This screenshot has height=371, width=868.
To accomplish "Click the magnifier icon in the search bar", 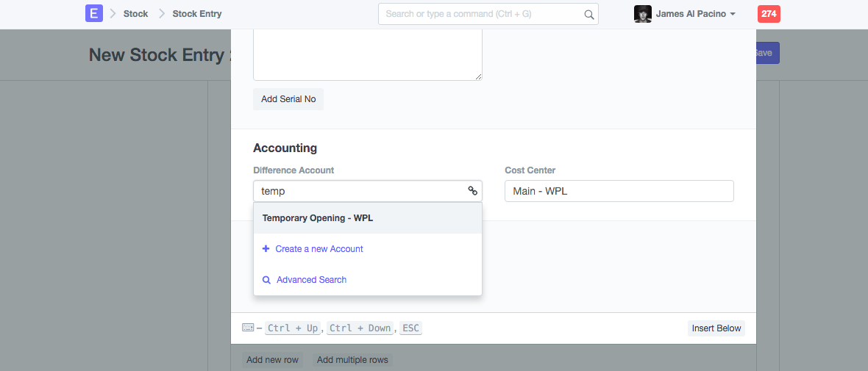I will (x=588, y=14).
